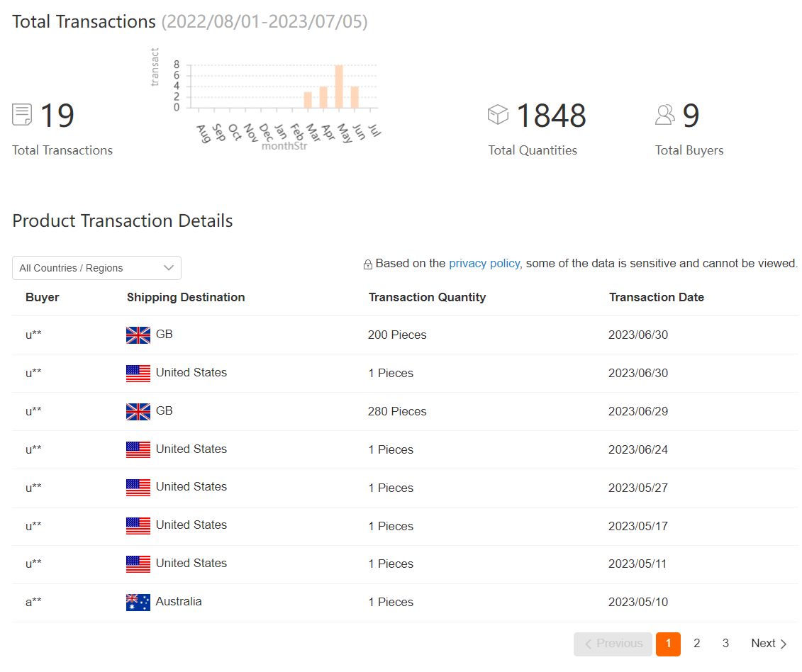The height and width of the screenshot is (672, 802).
Task: Click the Total Quantities box icon
Action: (499, 115)
